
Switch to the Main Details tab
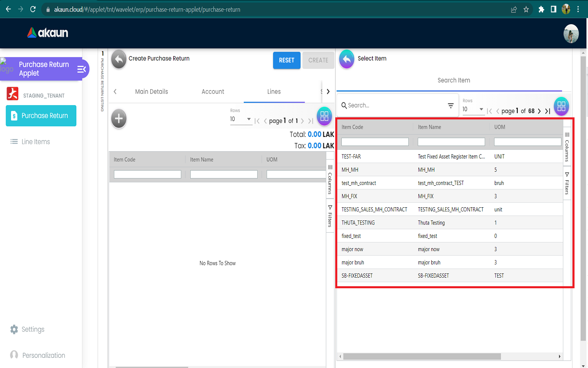tap(151, 92)
